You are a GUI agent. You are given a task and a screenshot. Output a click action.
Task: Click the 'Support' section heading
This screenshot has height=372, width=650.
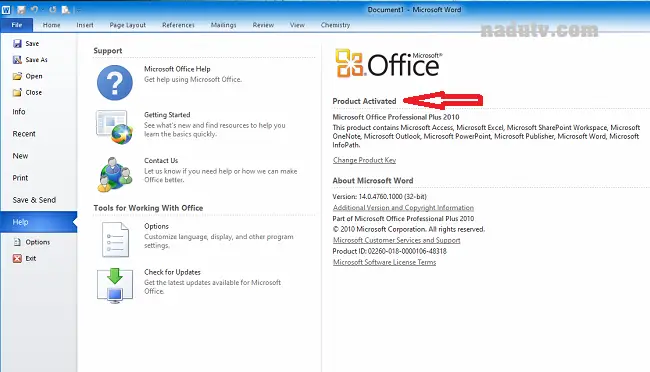click(x=108, y=51)
